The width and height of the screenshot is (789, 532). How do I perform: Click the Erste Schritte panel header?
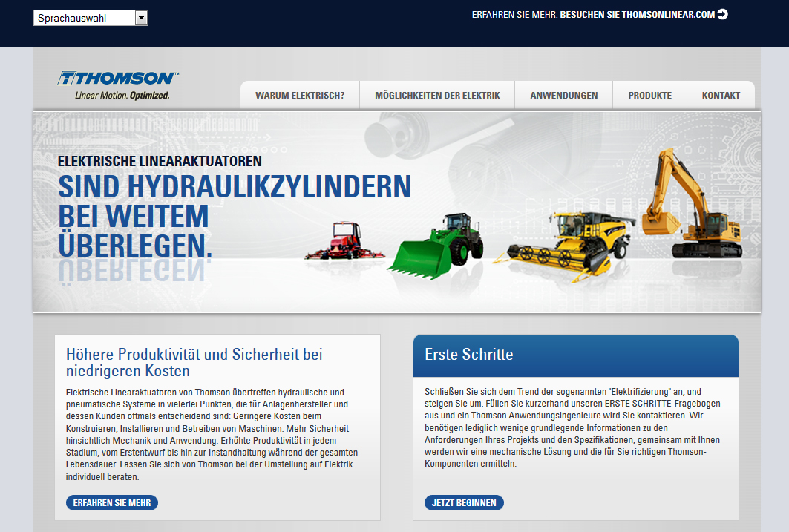tap(575, 355)
